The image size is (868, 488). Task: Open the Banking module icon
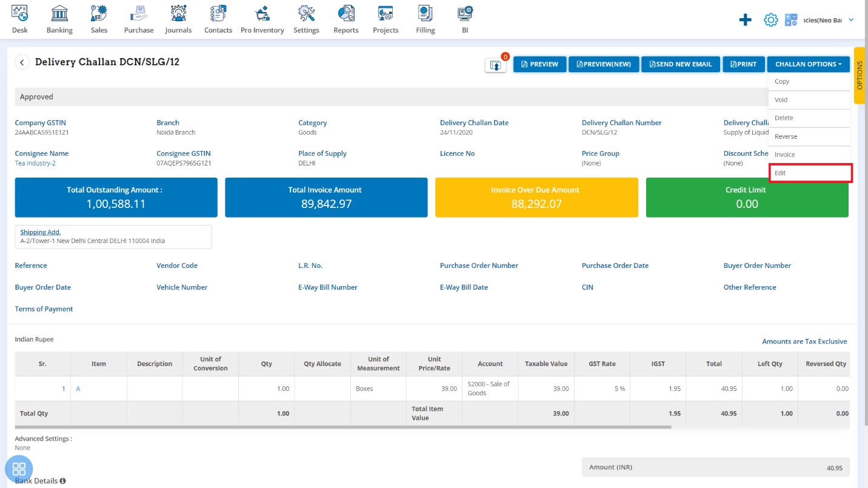point(59,13)
